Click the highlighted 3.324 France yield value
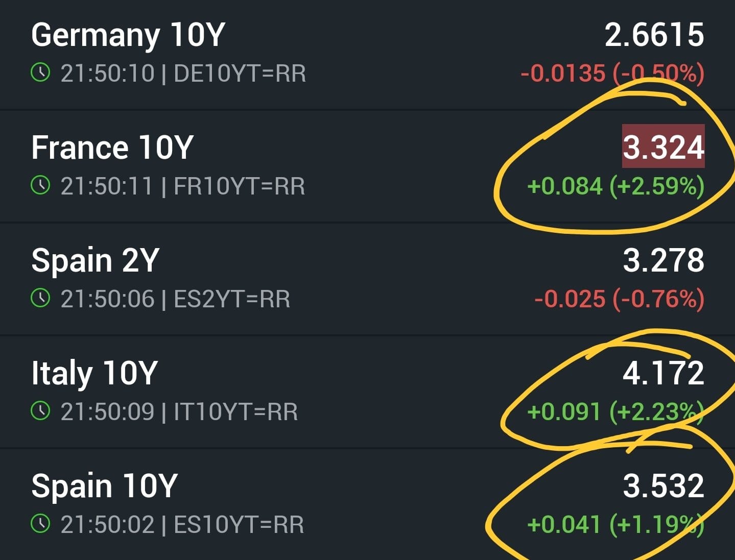The height and width of the screenshot is (560, 735). (663, 147)
